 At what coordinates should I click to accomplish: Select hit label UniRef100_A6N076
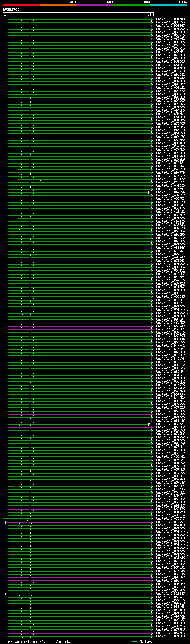[x=170, y=137]
